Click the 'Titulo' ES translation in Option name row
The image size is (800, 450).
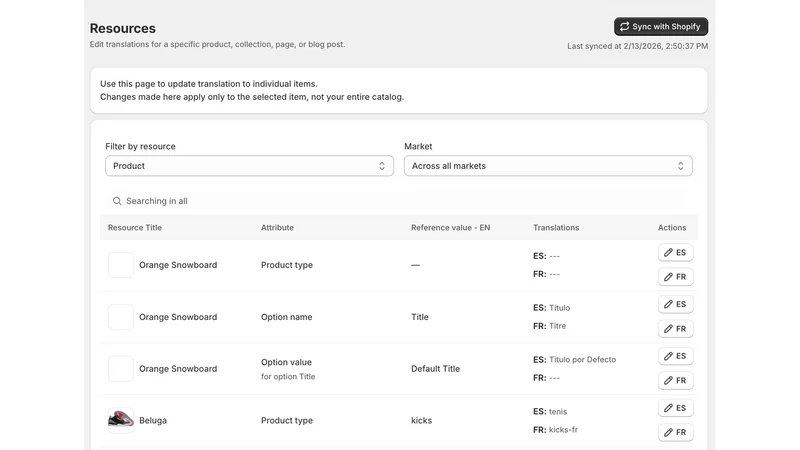559,308
